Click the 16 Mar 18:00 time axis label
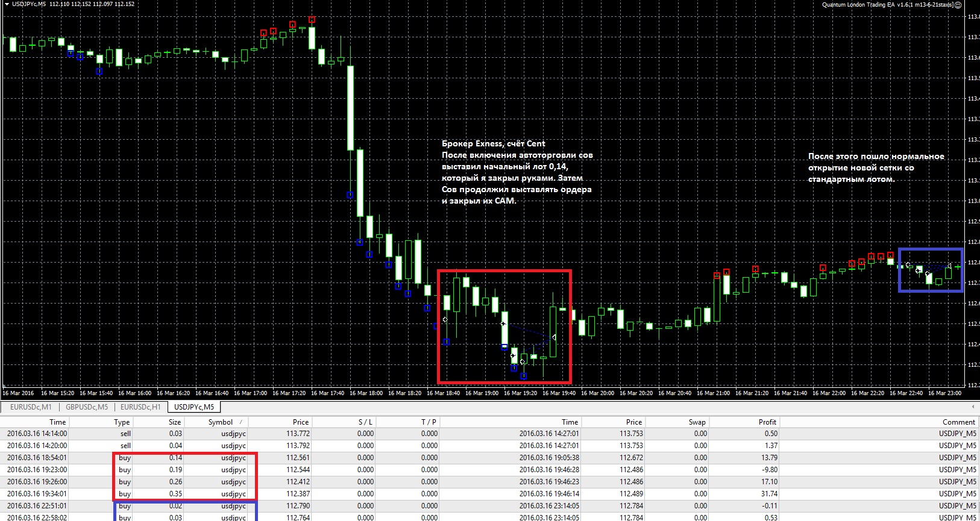 tap(366, 393)
